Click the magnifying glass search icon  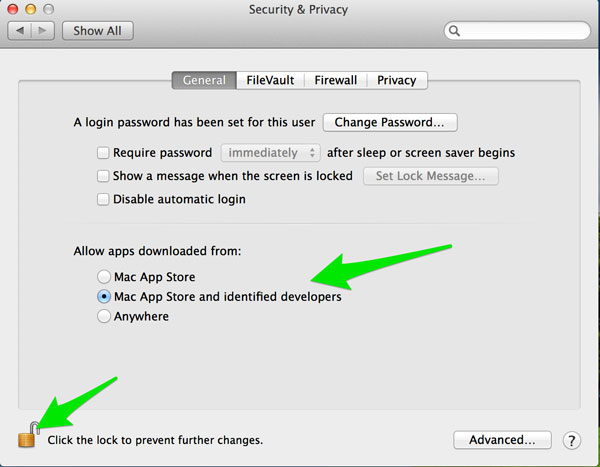(x=456, y=31)
